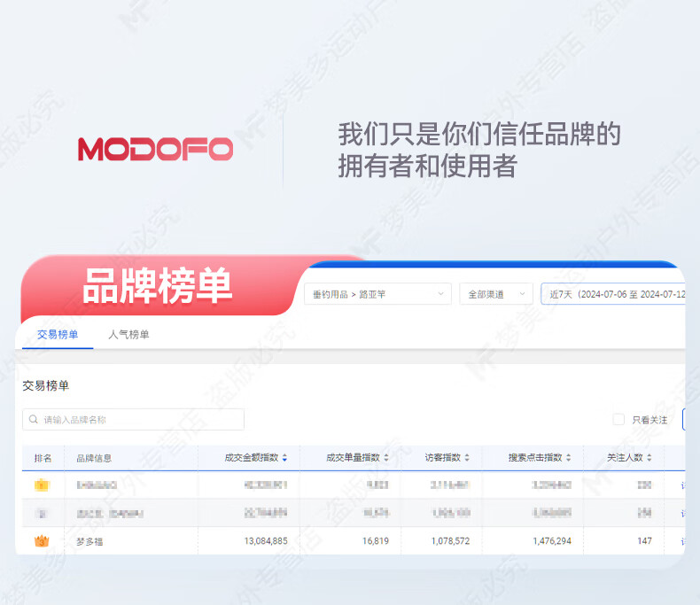Sort by 关注人数 column arrows
Viewport: 700px width, 605px height.
click(x=649, y=458)
